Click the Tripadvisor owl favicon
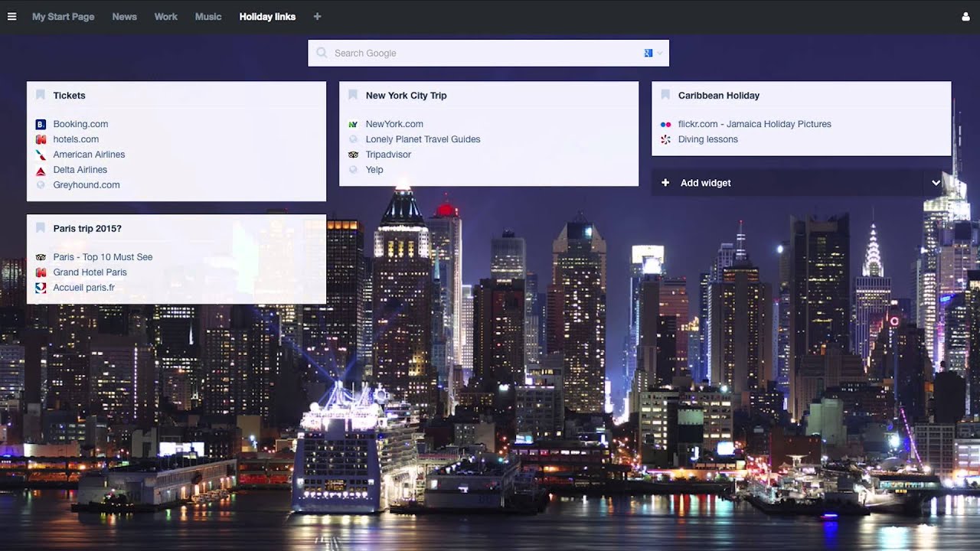 pos(353,155)
